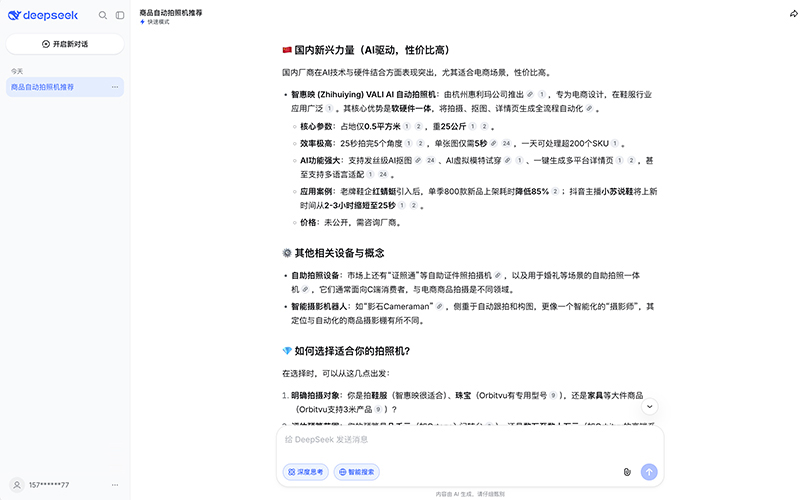Image resolution: width=800 pixels, height=500 pixels.
Task: Click the 快速模式 label under title
Action: pos(158,22)
